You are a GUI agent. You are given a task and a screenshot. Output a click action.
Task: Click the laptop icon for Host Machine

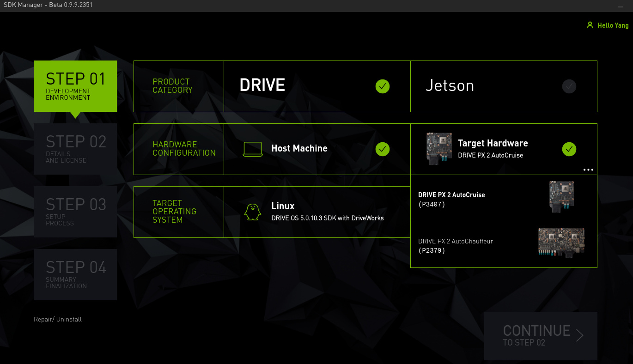[253, 149]
